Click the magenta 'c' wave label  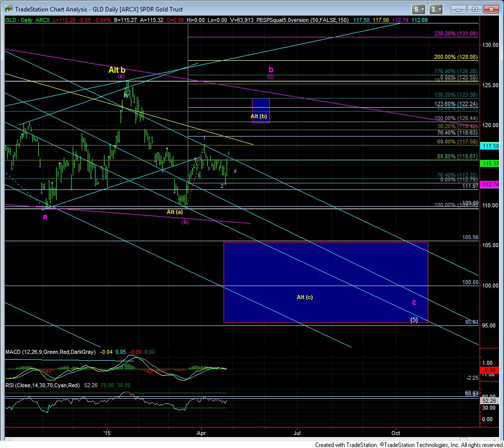[414, 302]
